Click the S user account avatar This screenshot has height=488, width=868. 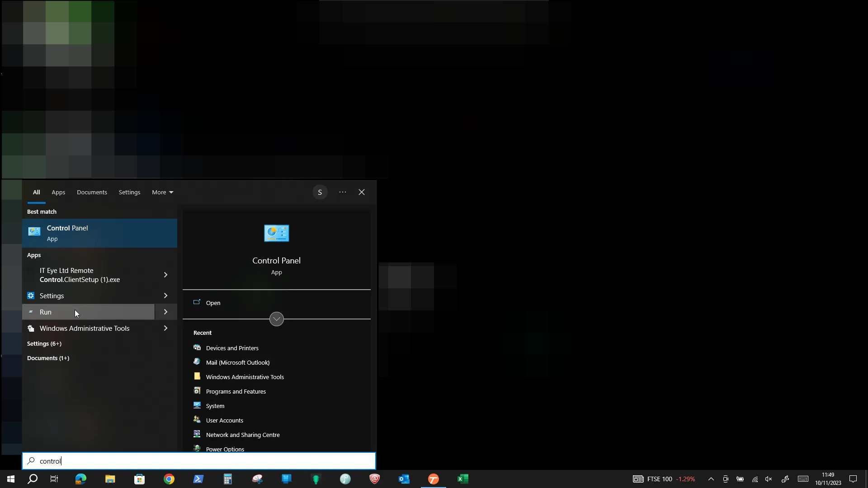click(320, 192)
